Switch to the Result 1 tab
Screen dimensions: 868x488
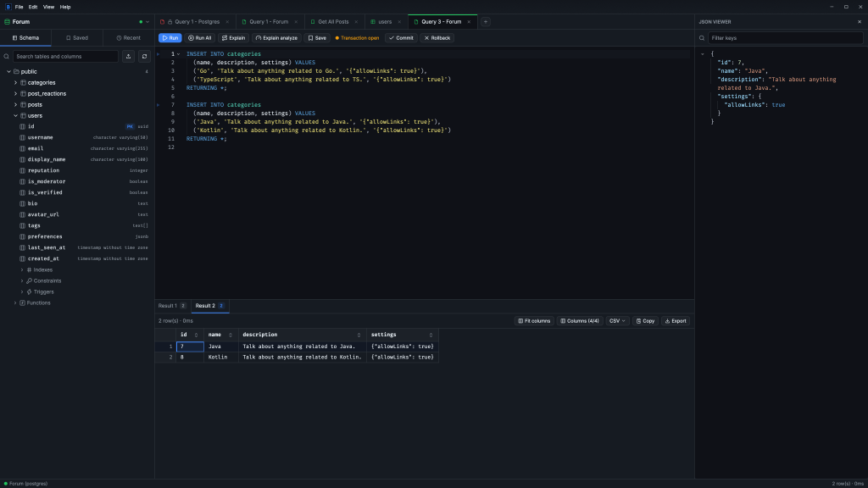tap(172, 306)
